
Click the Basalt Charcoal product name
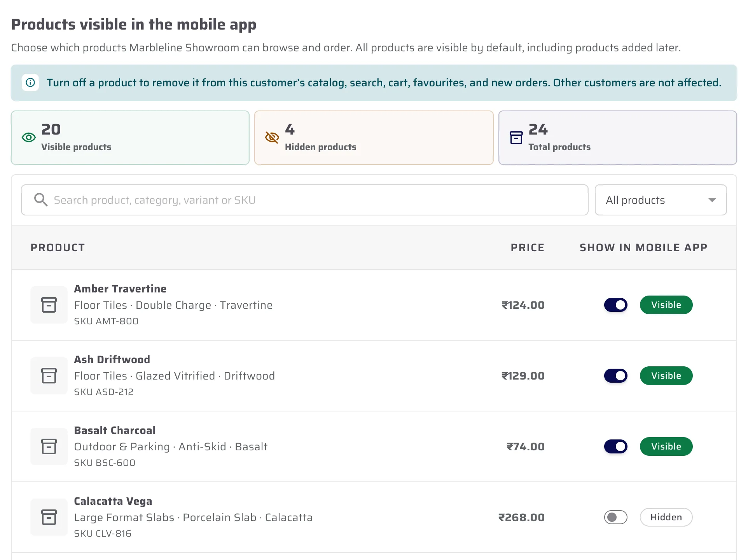[115, 430]
